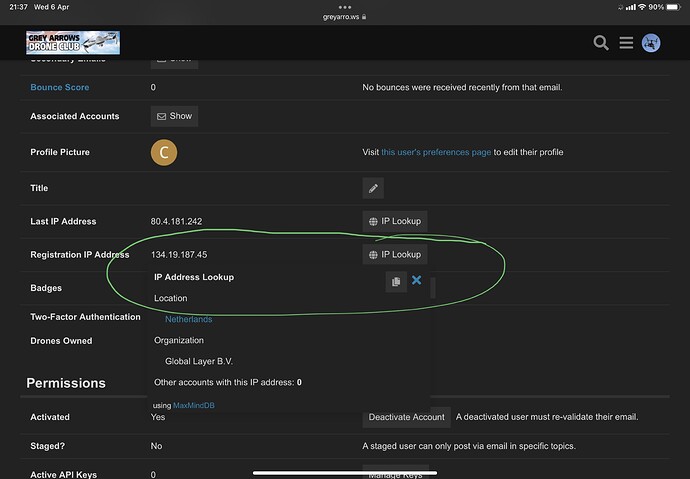Select the registration IP 134.19.187.45
Screen dimensions: 690x479
click(179, 255)
